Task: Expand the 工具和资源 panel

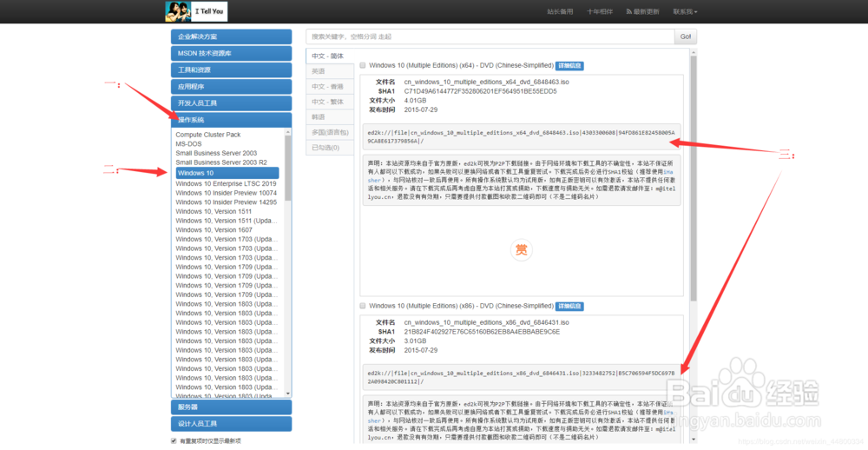Action: tap(232, 69)
